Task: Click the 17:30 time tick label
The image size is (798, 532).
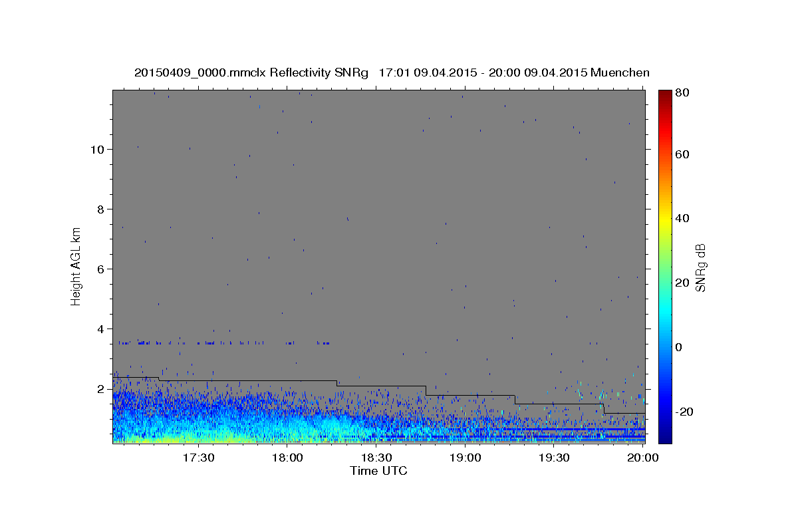Action: tap(198, 458)
